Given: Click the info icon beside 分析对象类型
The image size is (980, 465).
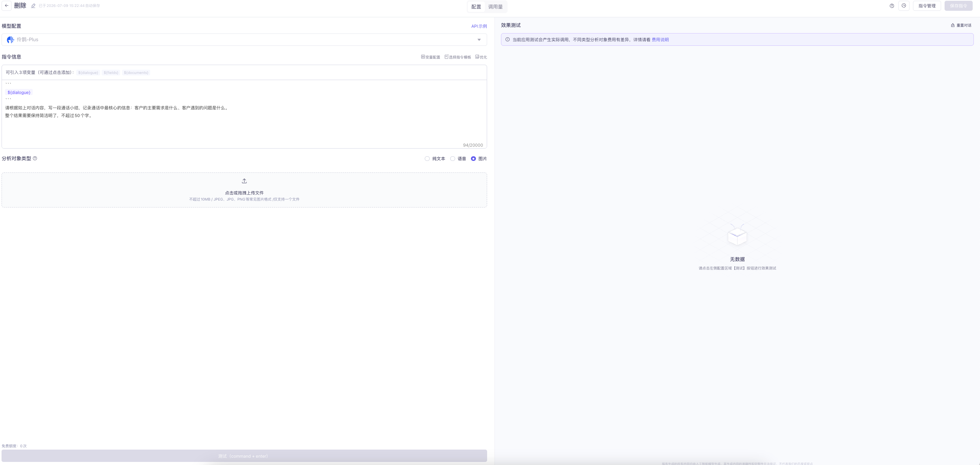Looking at the screenshot, I should (35, 158).
